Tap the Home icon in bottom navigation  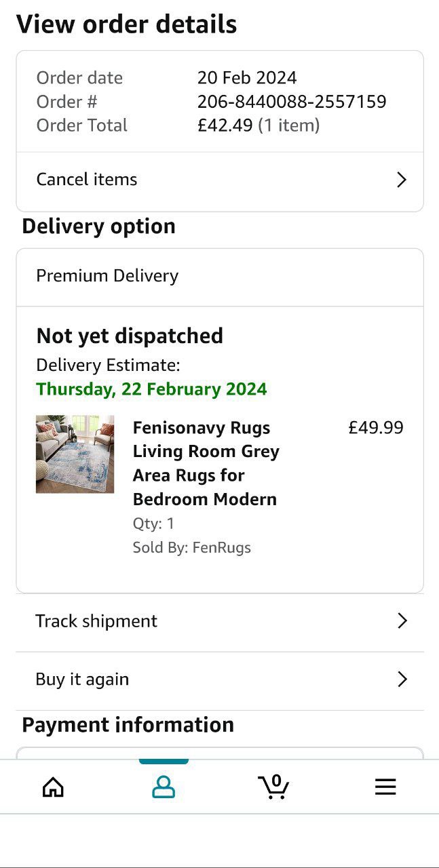point(53,787)
